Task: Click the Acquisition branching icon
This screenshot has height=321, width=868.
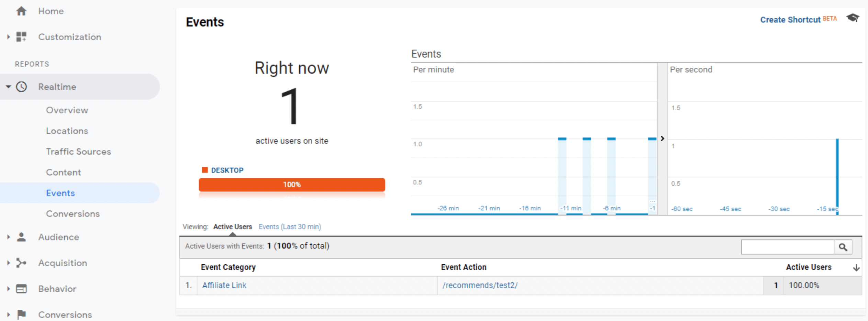Action: (21, 263)
